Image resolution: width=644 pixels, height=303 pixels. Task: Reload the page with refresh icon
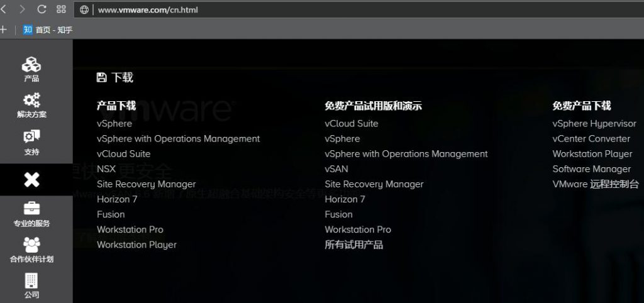click(42, 9)
